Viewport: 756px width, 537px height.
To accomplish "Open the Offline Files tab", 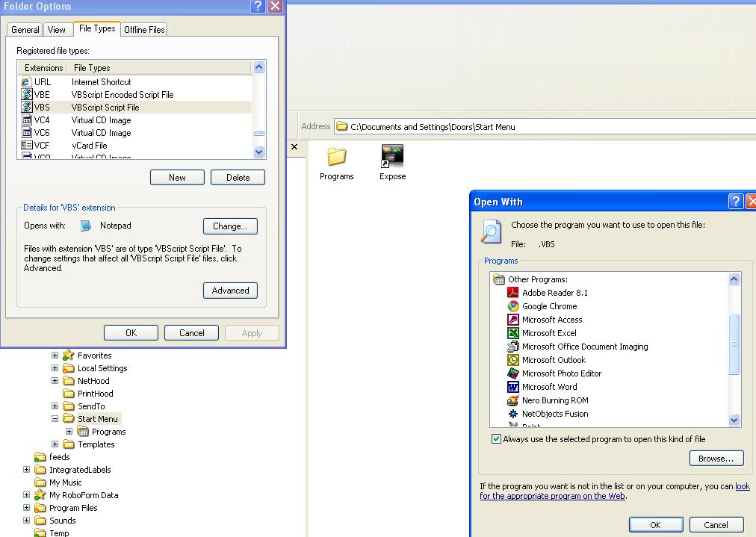I will point(144,30).
